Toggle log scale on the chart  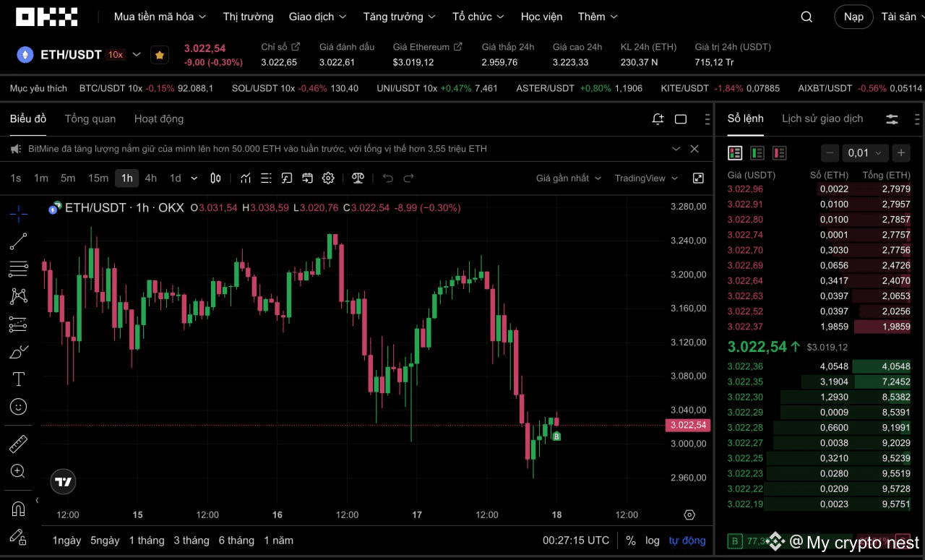(653, 540)
